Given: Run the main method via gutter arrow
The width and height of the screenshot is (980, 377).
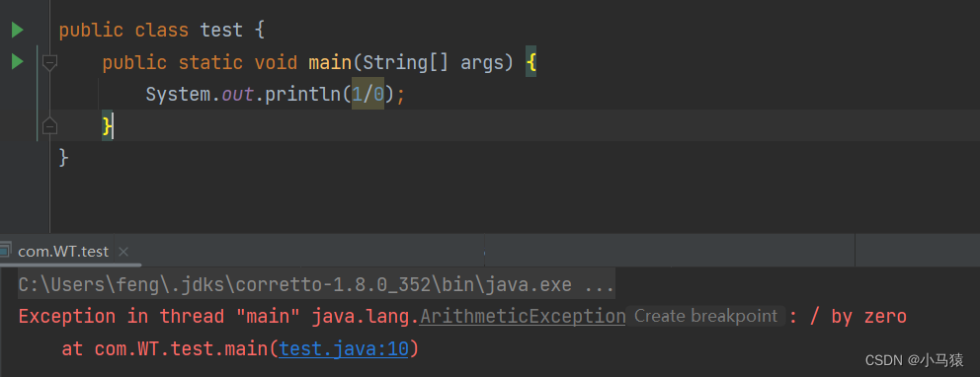Looking at the screenshot, I should click(18, 62).
